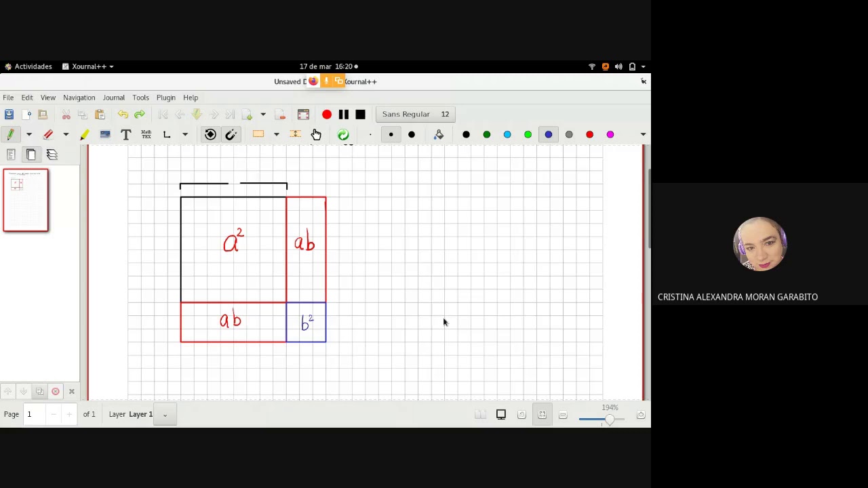
Task: Select the Text tool
Action: 125,134
